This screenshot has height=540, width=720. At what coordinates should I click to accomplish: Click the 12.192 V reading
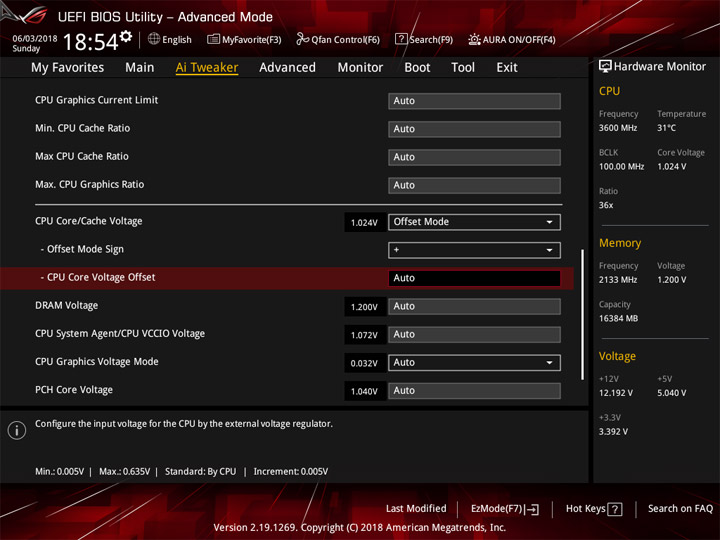pos(616,393)
